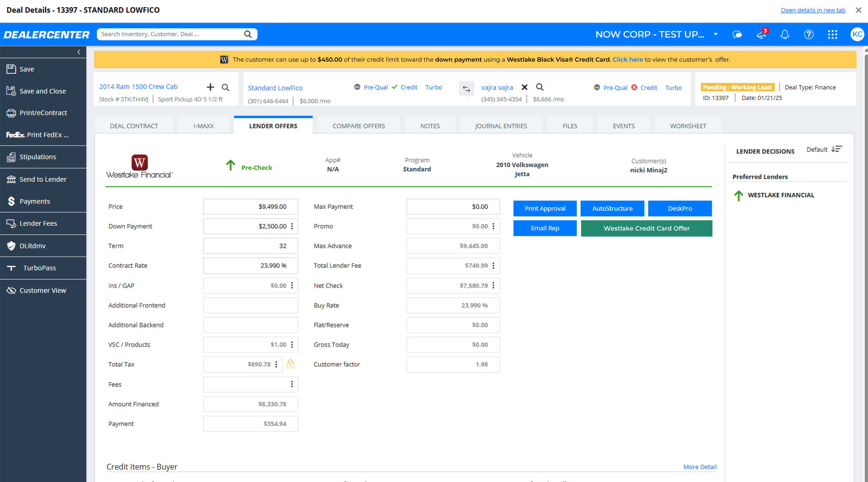Open More Detail for Credit Items
The image size is (868, 482).
pos(699,467)
